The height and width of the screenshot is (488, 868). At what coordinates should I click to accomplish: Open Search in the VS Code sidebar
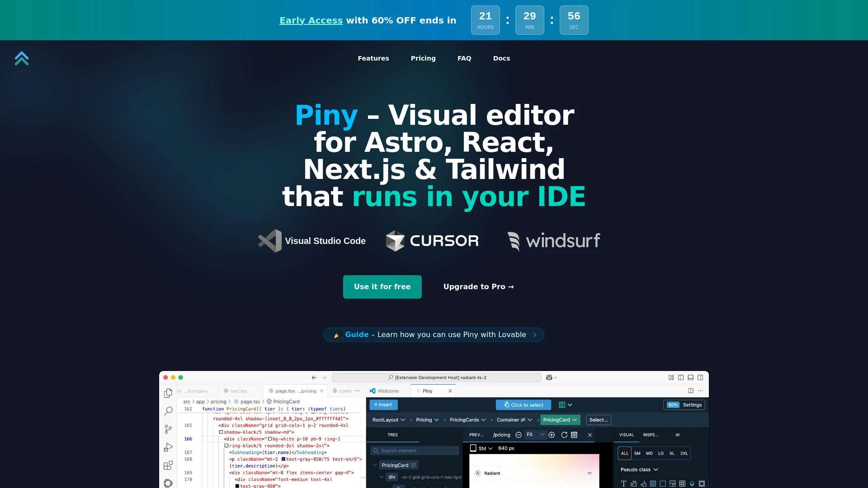click(x=168, y=411)
